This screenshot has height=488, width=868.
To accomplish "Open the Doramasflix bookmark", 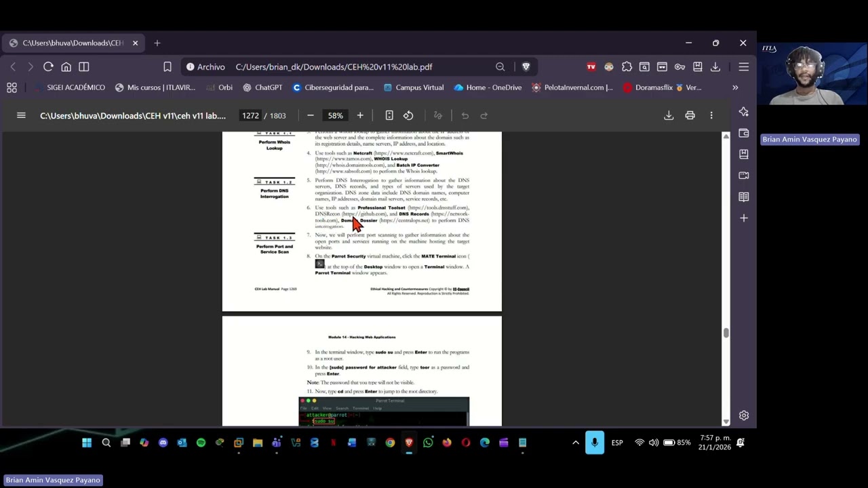I will [648, 87].
